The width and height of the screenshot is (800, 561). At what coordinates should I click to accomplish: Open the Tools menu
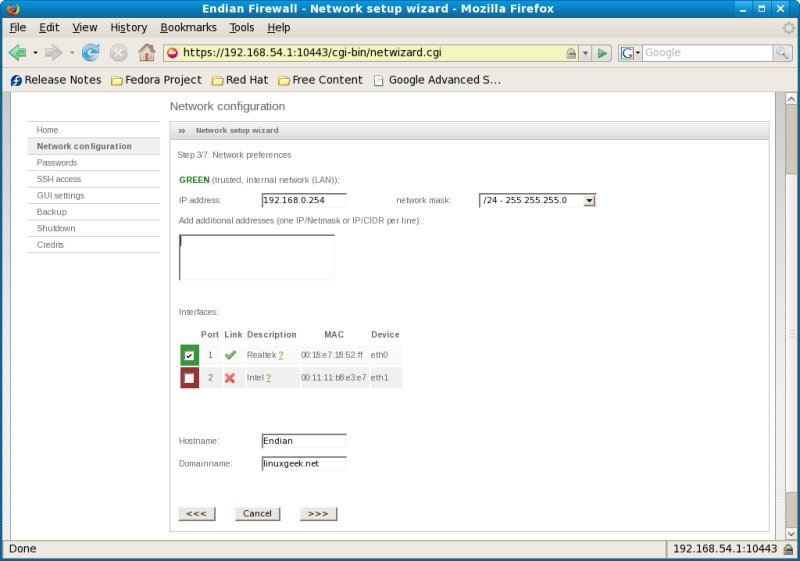point(241,28)
